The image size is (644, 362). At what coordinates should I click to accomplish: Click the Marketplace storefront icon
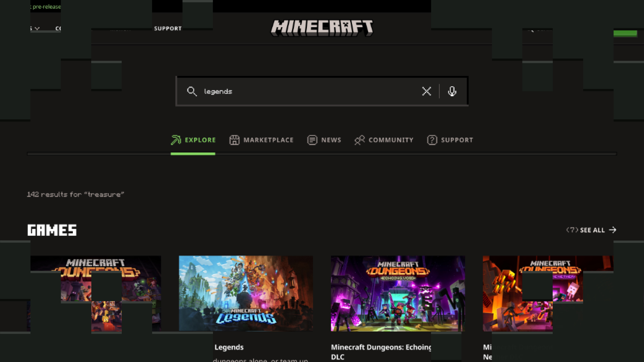[234, 140]
